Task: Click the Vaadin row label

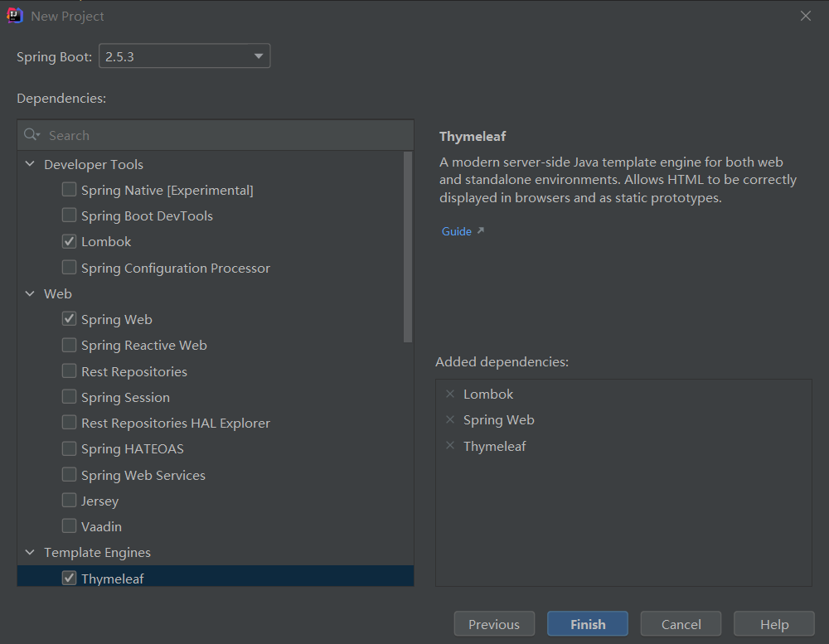Action: [x=101, y=526]
